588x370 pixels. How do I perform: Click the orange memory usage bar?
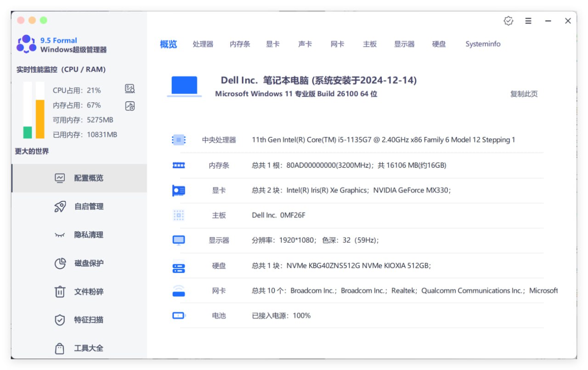(x=40, y=119)
